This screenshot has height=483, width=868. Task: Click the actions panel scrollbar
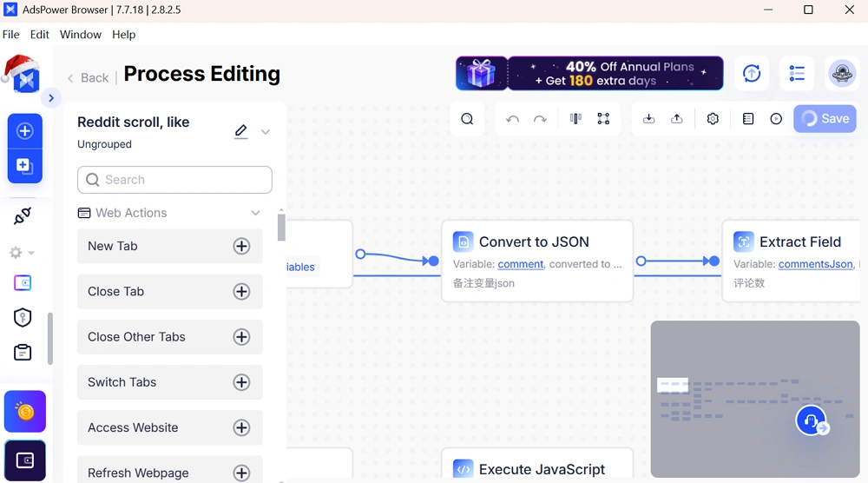pyautogui.click(x=281, y=227)
